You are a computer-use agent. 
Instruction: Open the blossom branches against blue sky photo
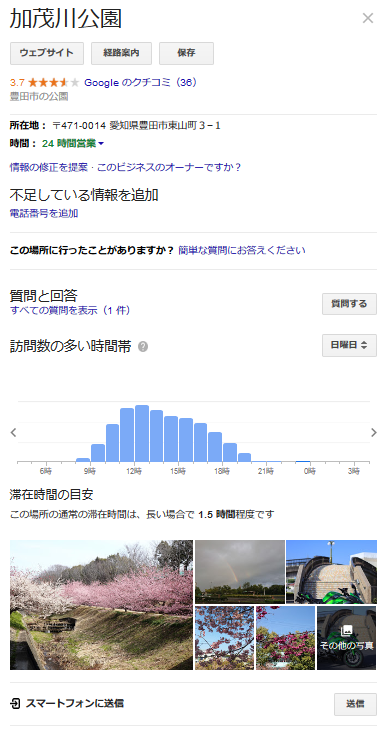click(x=224, y=638)
